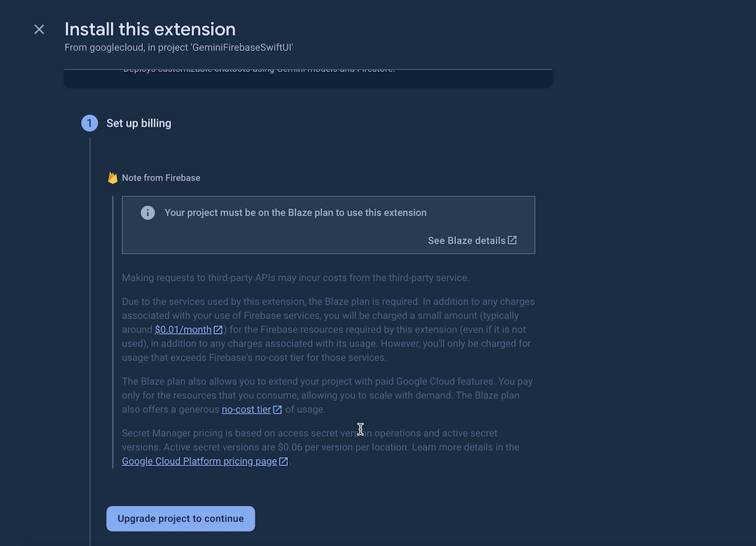Open the no-cost tier link

click(246, 409)
